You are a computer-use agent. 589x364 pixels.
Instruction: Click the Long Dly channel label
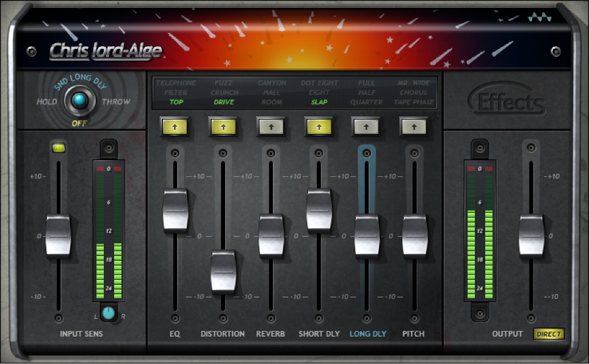(x=367, y=334)
